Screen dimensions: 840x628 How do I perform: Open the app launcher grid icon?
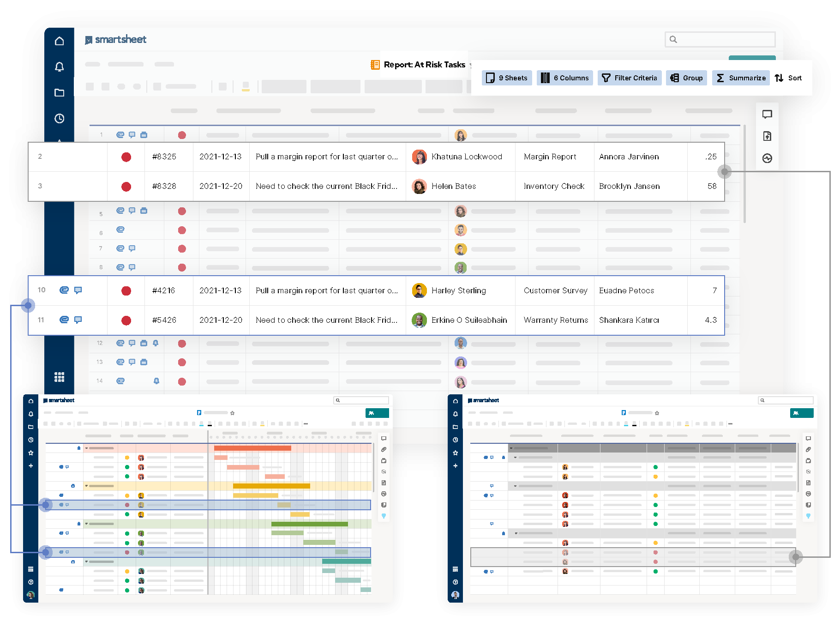click(x=60, y=377)
